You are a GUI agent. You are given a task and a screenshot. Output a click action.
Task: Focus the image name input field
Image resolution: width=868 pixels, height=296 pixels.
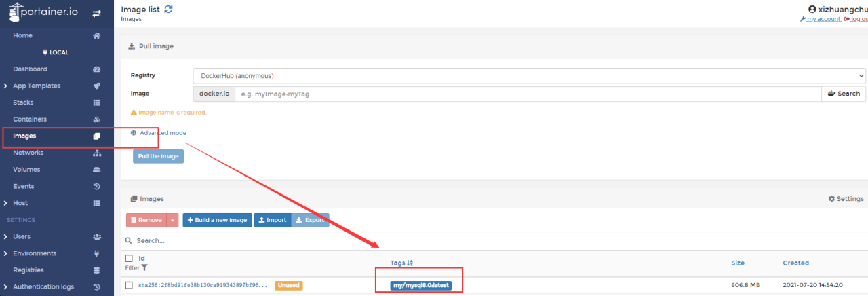point(528,94)
